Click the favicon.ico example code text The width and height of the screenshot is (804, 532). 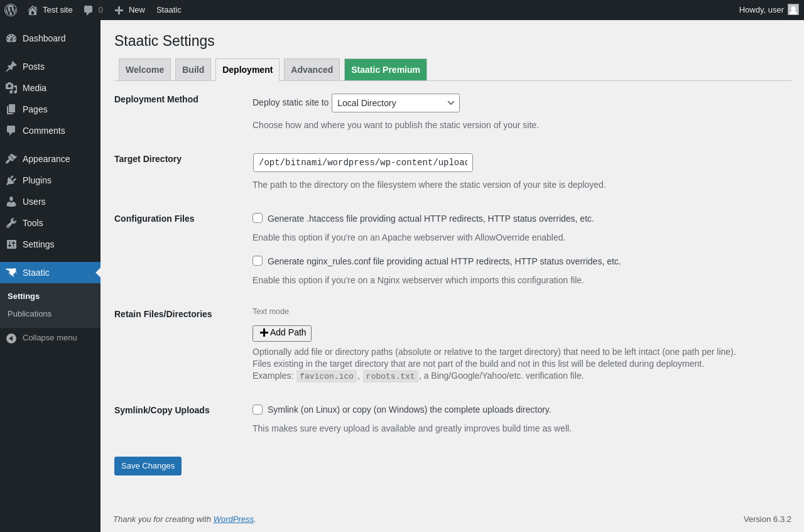pyautogui.click(x=327, y=376)
